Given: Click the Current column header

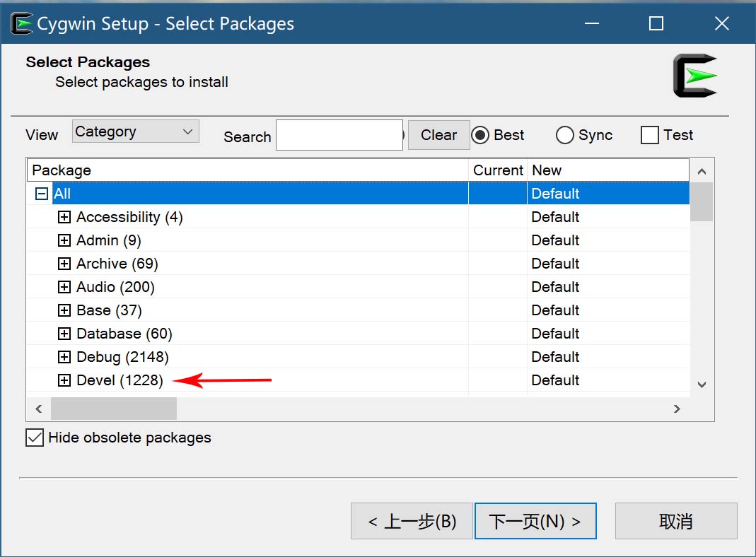Looking at the screenshot, I should [498, 170].
